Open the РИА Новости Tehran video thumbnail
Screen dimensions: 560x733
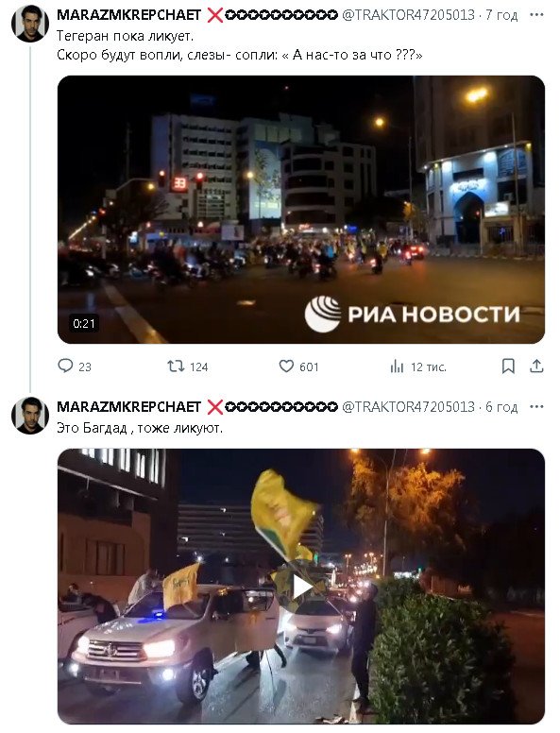(301, 210)
